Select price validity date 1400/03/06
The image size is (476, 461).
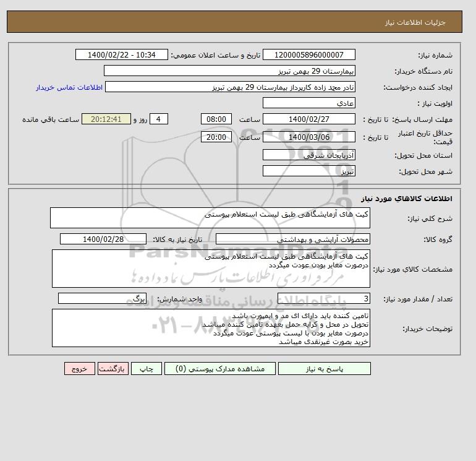coord(308,137)
